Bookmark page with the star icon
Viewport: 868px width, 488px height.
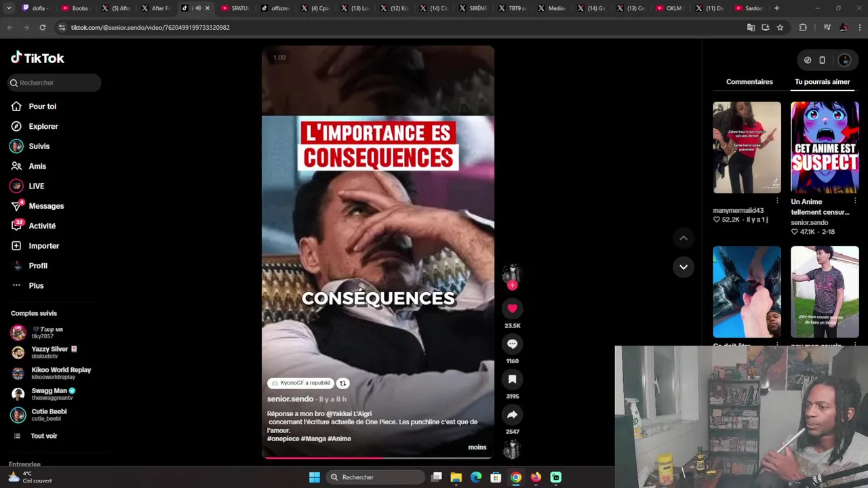point(780,28)
